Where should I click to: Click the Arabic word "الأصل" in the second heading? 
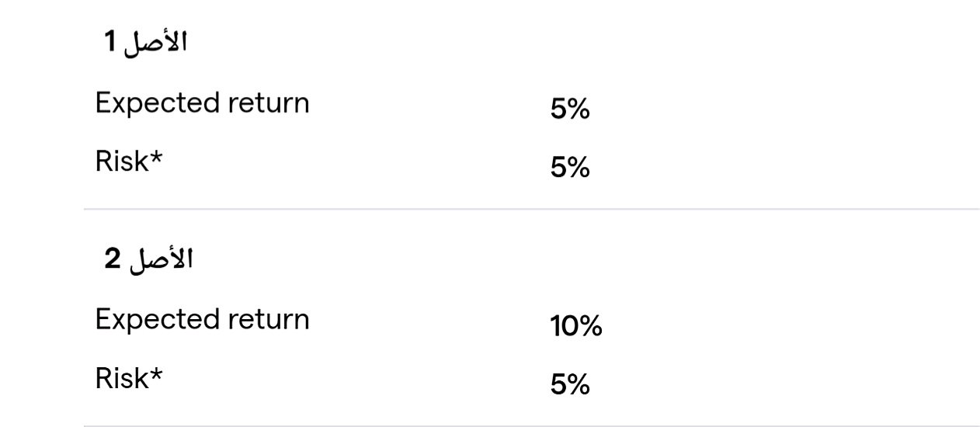pos(160,260)
